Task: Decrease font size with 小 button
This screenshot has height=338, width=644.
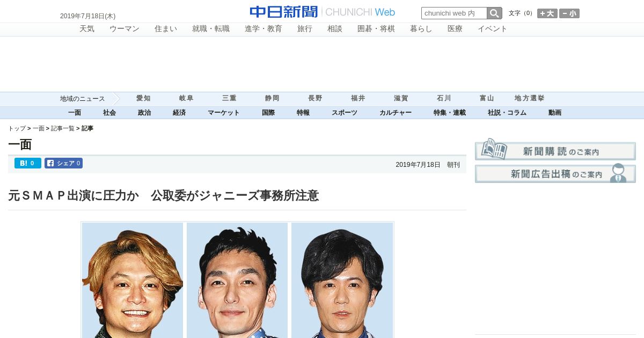Action: tap(569, 13)
